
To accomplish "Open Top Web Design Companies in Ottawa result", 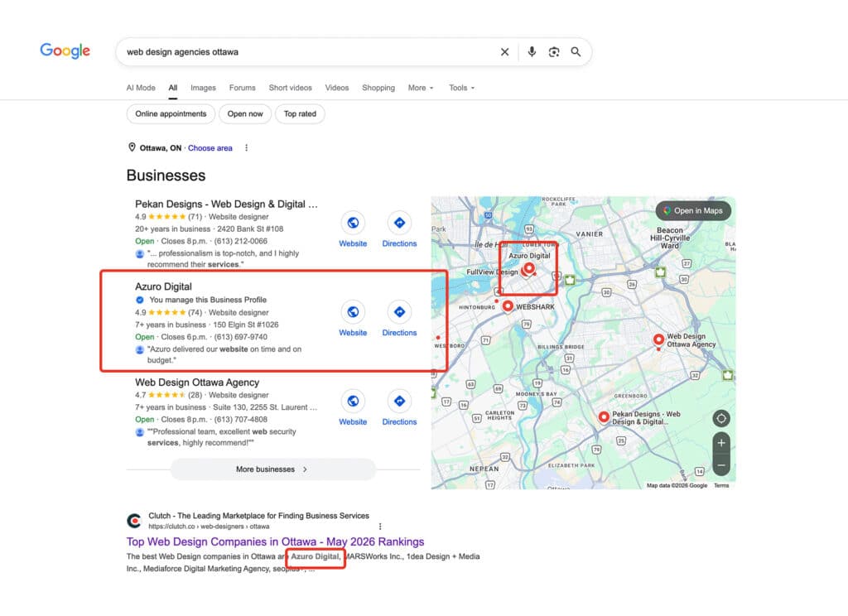I will pyautogui.click(x=275, y=542).
